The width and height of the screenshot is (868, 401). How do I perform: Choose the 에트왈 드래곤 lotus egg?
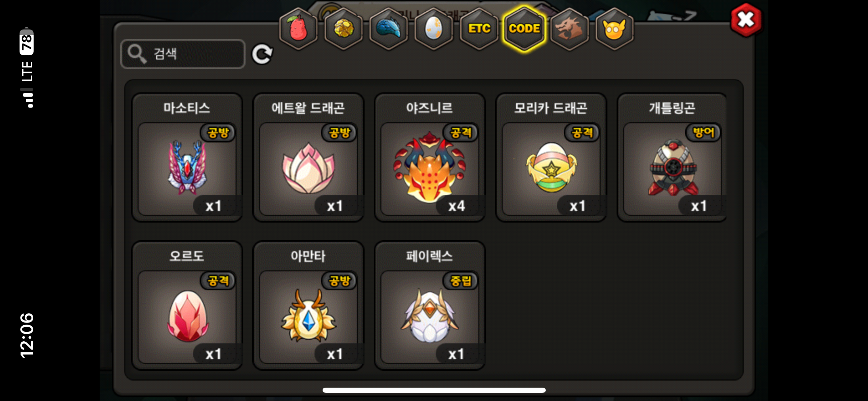coord(309,158)
